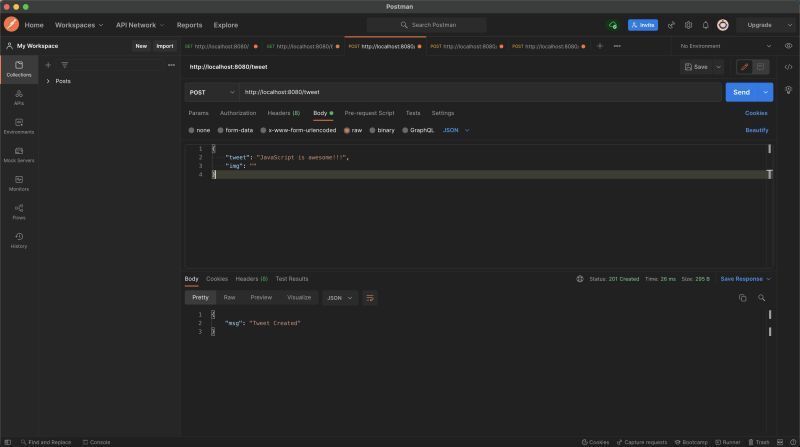800x447 pixels.
Task: Click the Beautify link
Action: 757,131
